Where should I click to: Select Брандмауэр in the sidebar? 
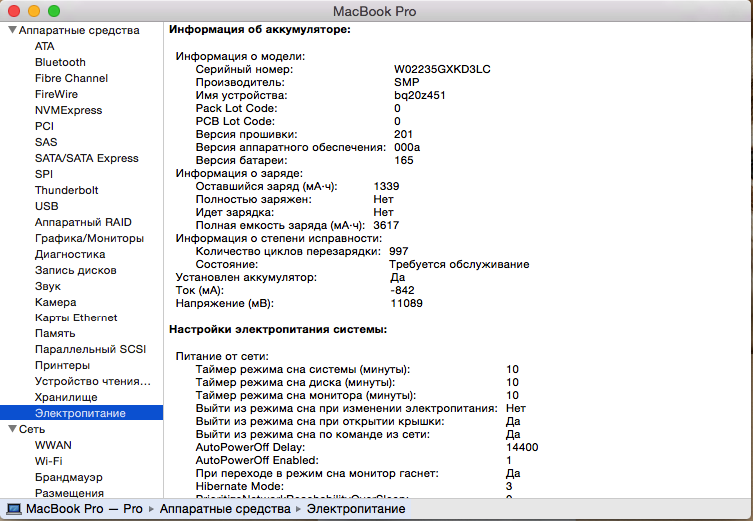coord(69,477)
